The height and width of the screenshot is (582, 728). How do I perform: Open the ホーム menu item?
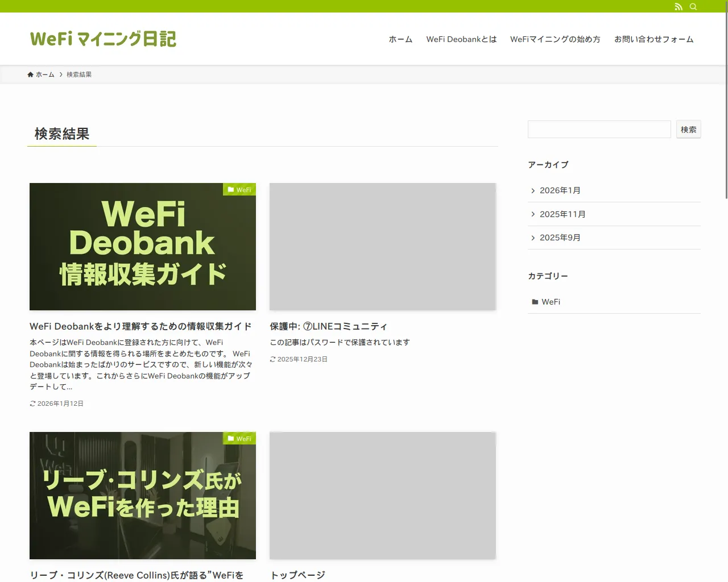[400, 39]
